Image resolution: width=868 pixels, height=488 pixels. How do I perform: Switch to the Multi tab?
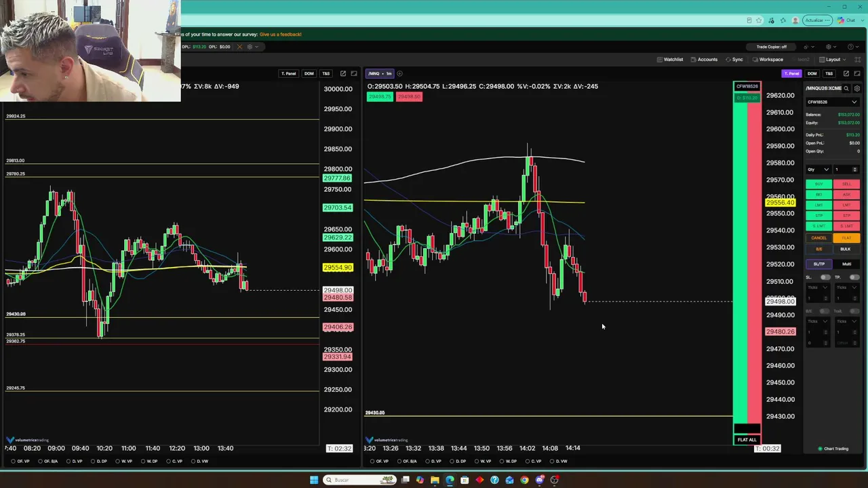846,264
